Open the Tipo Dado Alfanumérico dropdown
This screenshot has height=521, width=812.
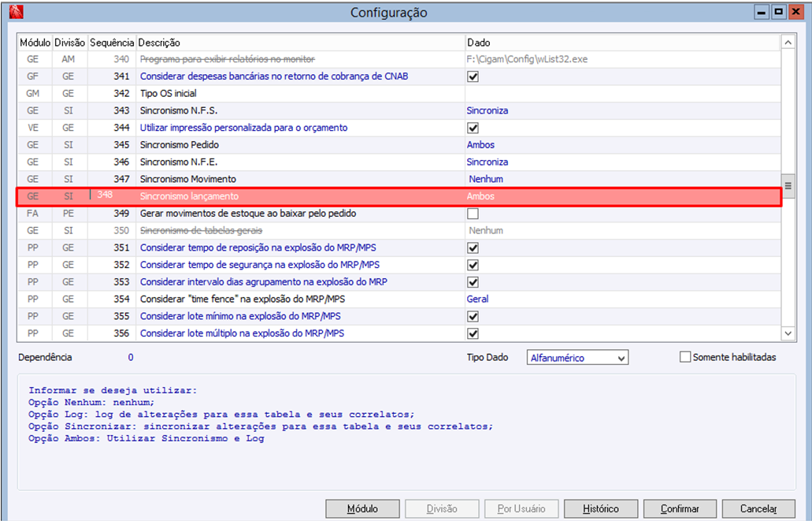point(577,358)
